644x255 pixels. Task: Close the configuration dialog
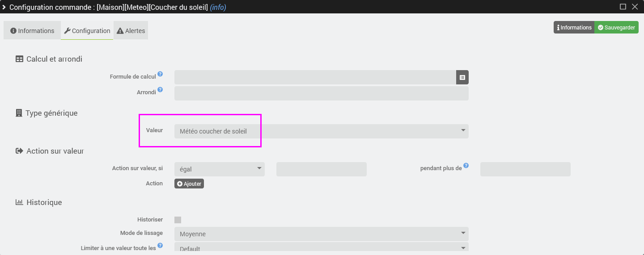coord(635,7)
